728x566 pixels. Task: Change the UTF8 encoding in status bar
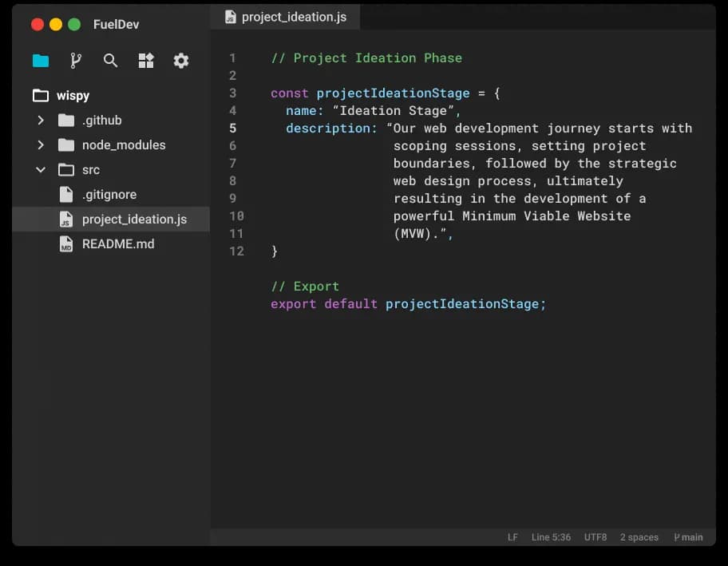tap(595, 537)
